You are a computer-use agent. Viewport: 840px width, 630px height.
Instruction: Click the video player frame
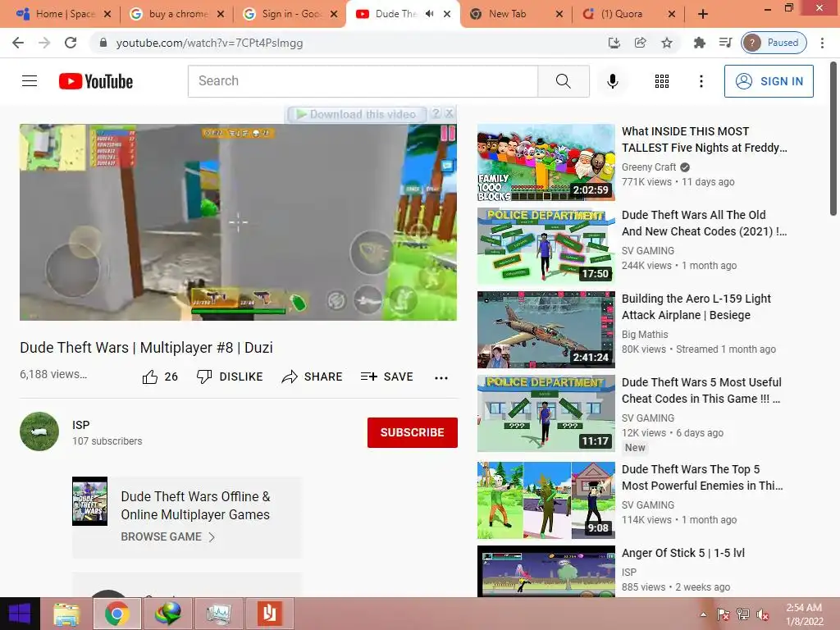tap(238, 222)
